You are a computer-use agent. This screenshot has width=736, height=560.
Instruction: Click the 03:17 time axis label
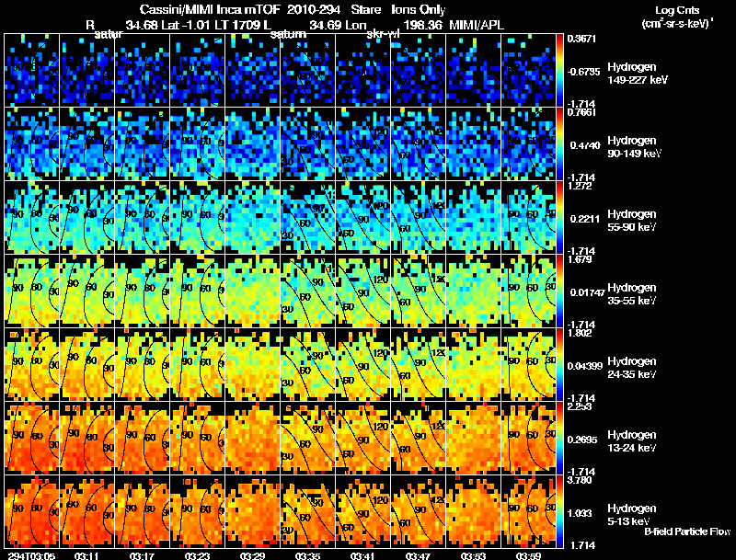click(x=142, y=556)
